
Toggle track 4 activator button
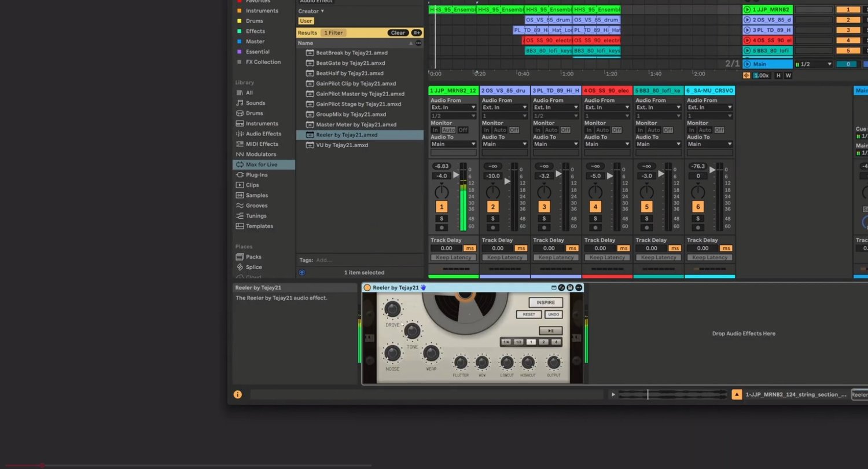(595, 207)
